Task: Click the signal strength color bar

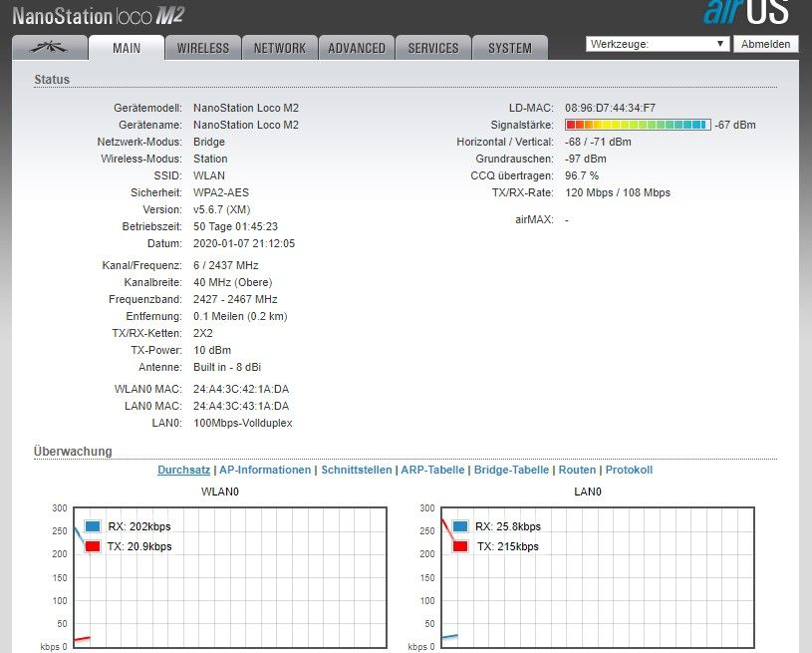Action: coord(638,125)
